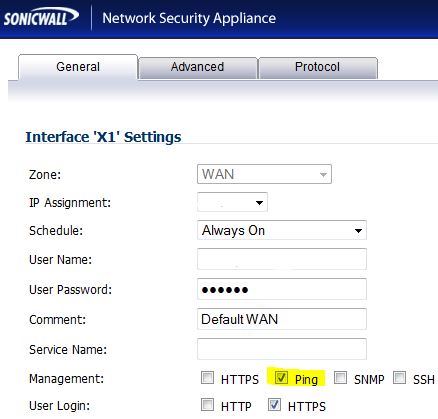Select the General tab

[78, 67]
